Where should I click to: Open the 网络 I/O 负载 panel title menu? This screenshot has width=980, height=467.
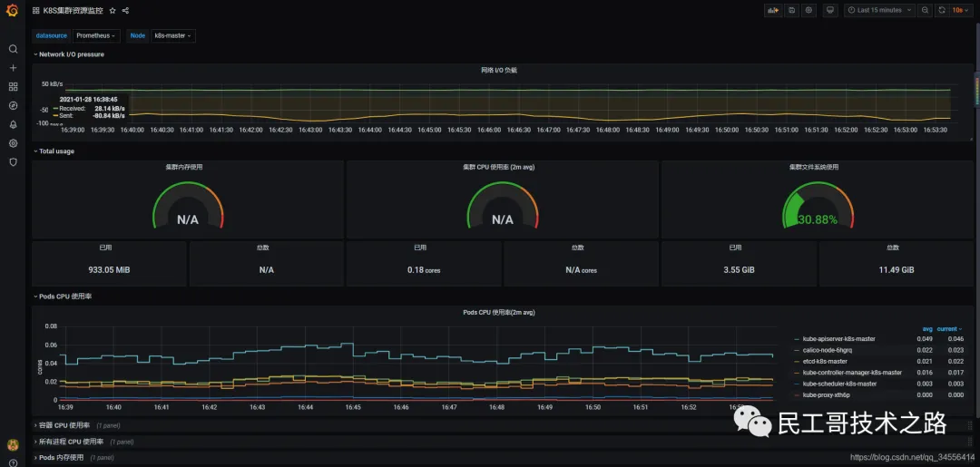pos(499,71)
